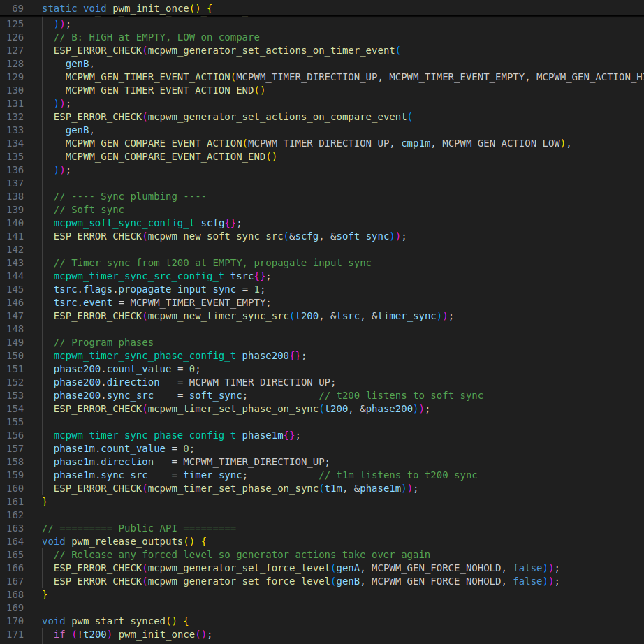Click 'cmp1m' argument on line 134
The height and width of the screenshot is (644, 644).
click(x=416, y=143)
